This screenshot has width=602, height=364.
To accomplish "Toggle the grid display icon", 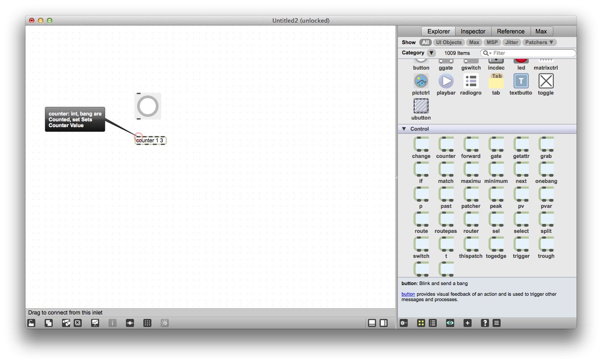I will (x=147, y=323).
